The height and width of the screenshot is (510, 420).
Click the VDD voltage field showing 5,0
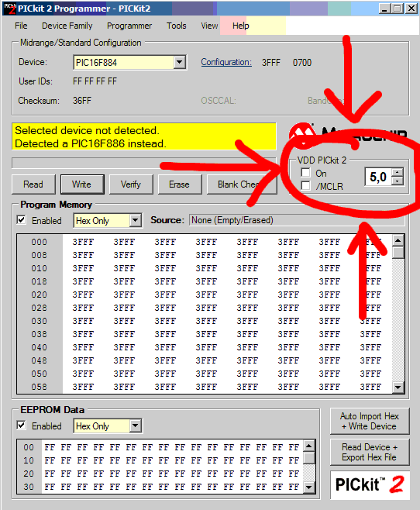click(x=378, y=177)
